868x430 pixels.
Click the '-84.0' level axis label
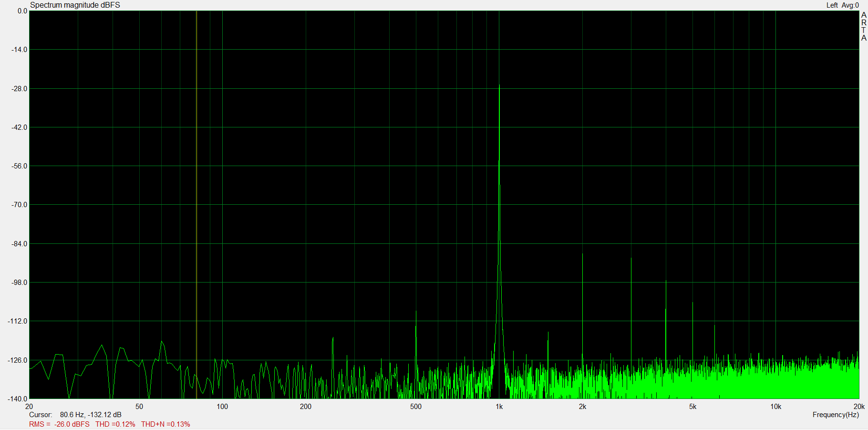point(20,244)
